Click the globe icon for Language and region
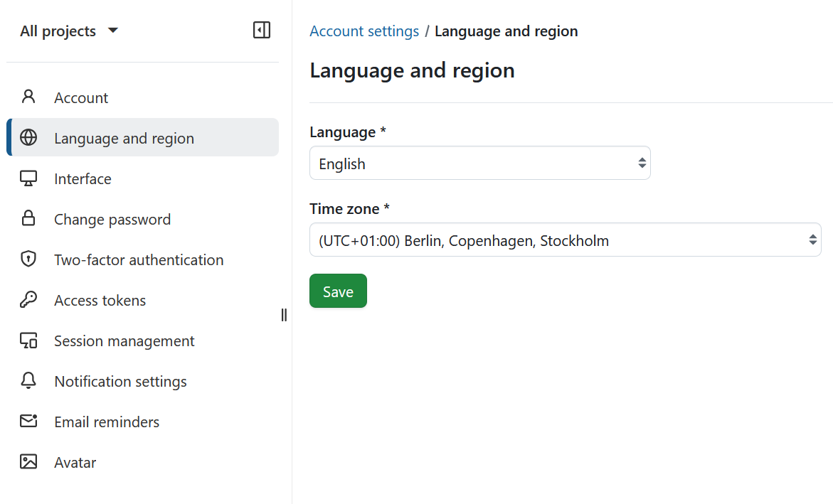Viewport: 833px width, 504px height. coord(28,137)
